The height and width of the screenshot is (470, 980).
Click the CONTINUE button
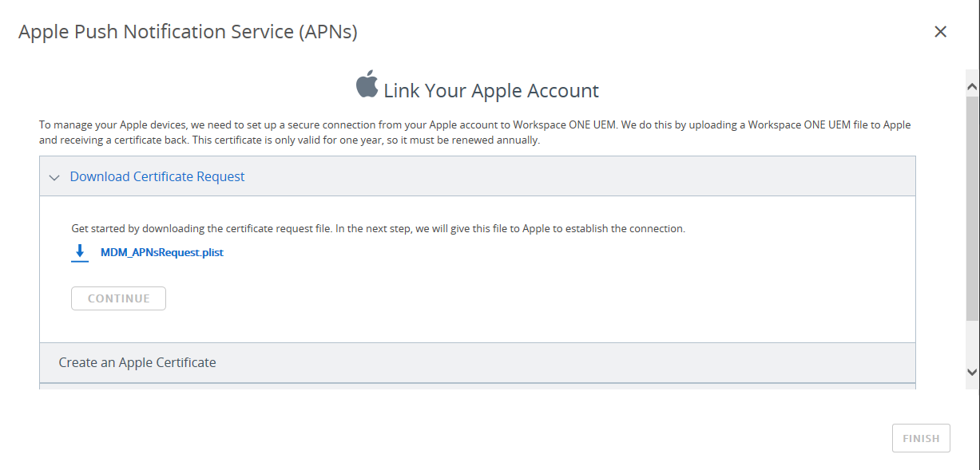tap(119, 298)
